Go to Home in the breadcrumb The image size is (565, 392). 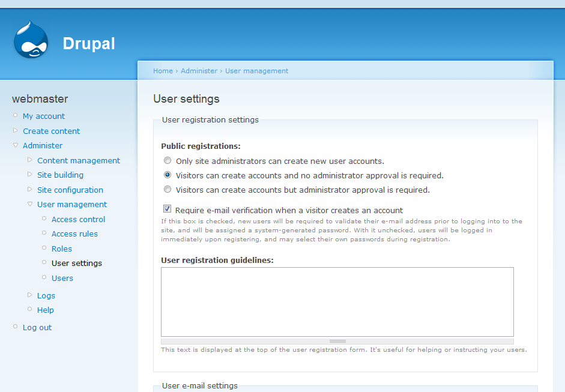coord(163,71)
